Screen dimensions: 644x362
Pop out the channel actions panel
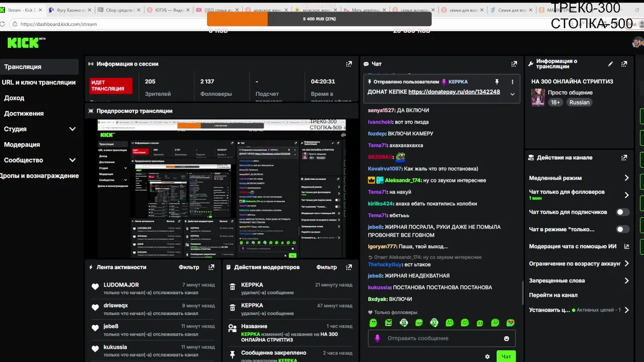click(624, 157)
